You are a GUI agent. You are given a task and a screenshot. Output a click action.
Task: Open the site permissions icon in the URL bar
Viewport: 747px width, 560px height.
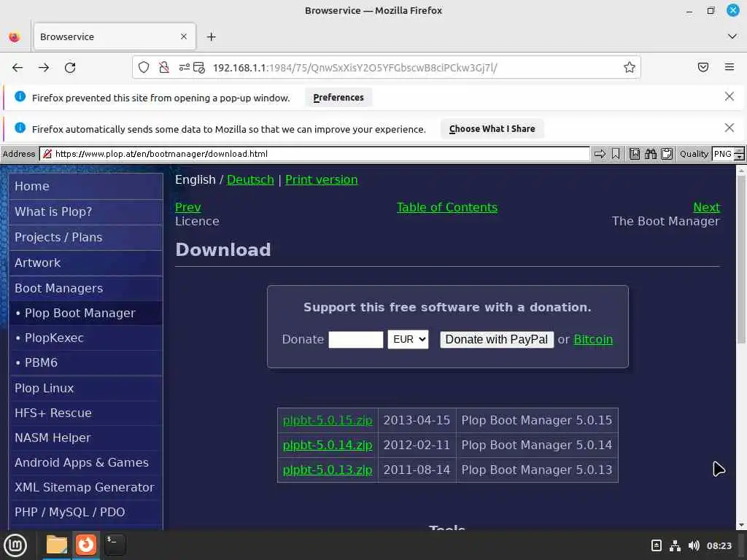coord(185,68)
